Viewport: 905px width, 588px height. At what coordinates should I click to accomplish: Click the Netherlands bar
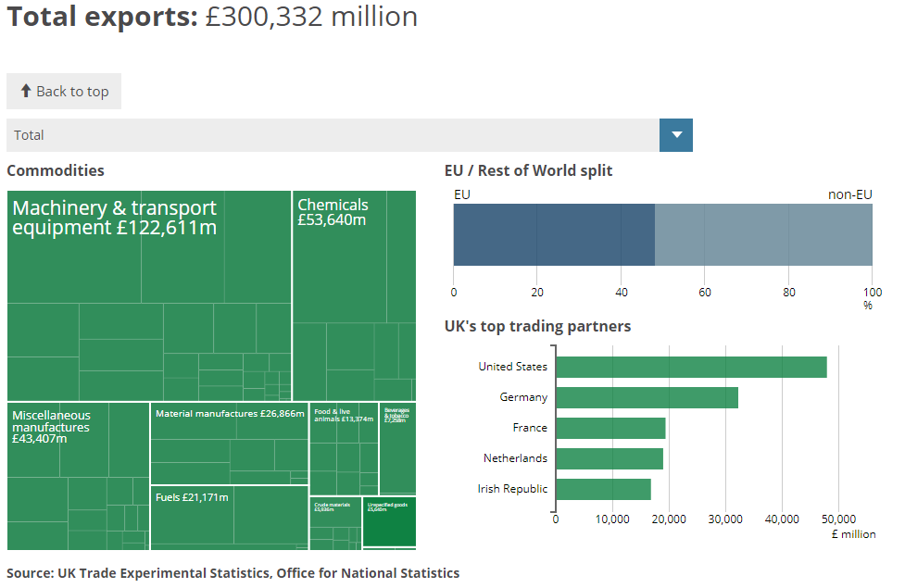pyautogui.click(x=609, y=458)
